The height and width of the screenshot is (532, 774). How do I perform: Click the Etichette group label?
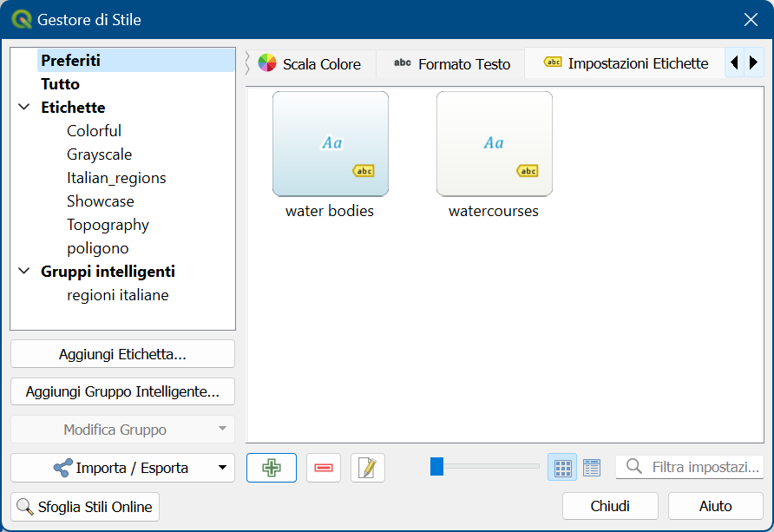click(73, 107)
